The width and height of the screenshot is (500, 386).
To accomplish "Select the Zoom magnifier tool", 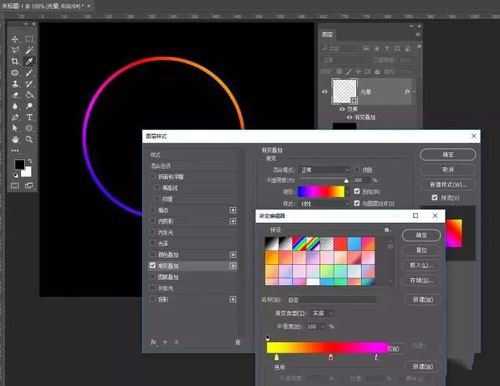I will pyautogui.click(x=29, y=139).
